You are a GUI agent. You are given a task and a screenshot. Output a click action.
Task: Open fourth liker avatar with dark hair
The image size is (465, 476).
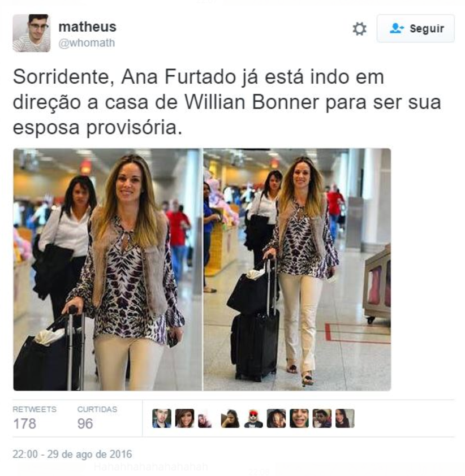(x=230, y=418)
